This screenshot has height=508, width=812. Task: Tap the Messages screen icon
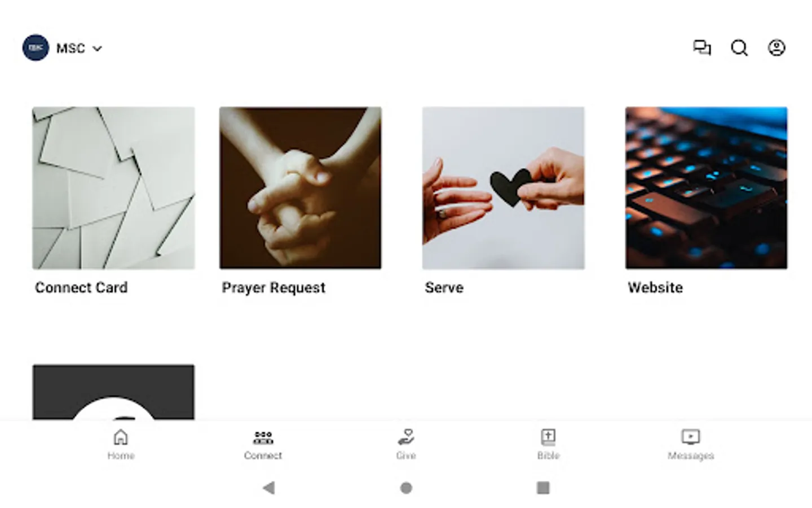691,437
